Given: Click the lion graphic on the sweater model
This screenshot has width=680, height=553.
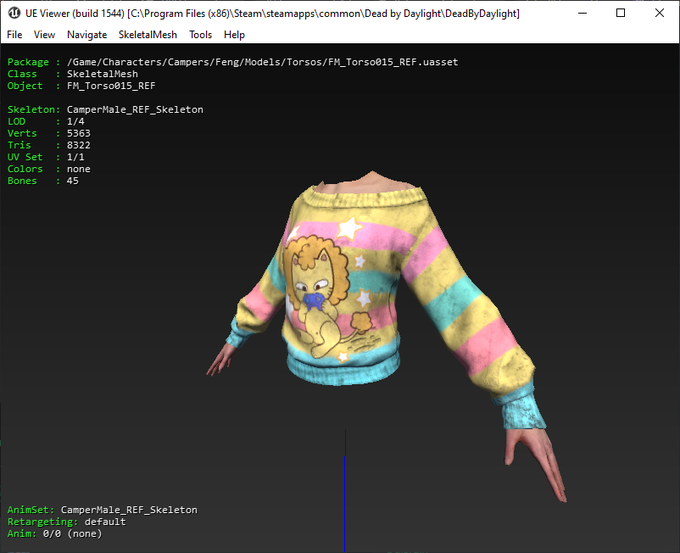Looking at the screenshot, I should [323, 295].
